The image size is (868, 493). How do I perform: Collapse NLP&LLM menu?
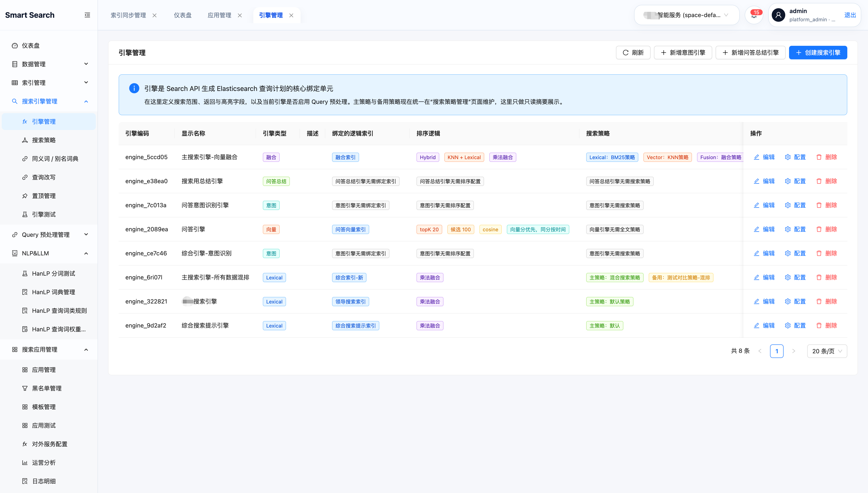click(x=49, y=253)
